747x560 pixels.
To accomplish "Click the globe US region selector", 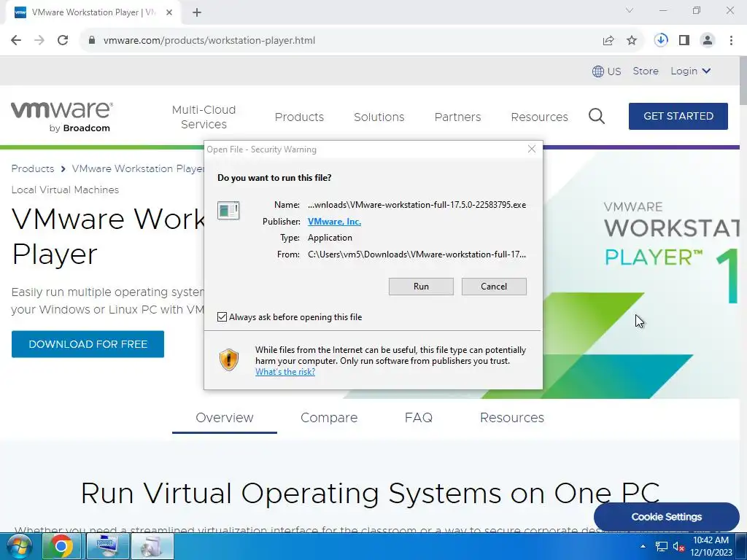I will (606, 71).
